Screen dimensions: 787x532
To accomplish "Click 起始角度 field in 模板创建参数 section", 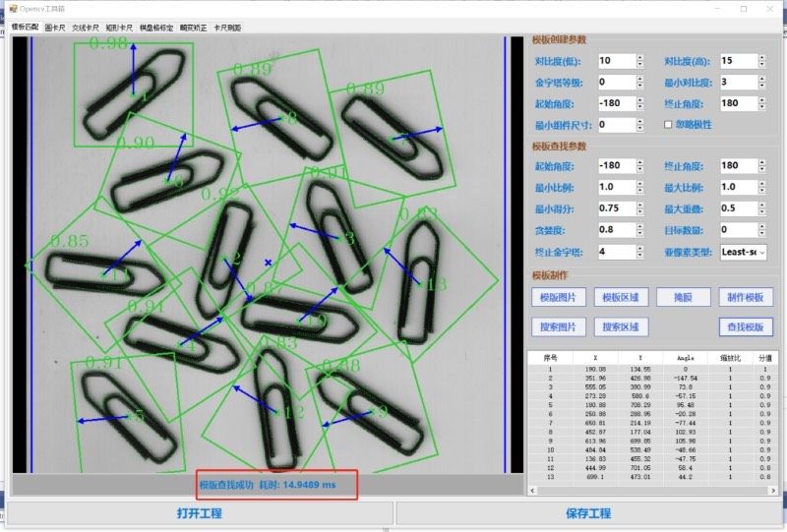I will coord(617,103).
